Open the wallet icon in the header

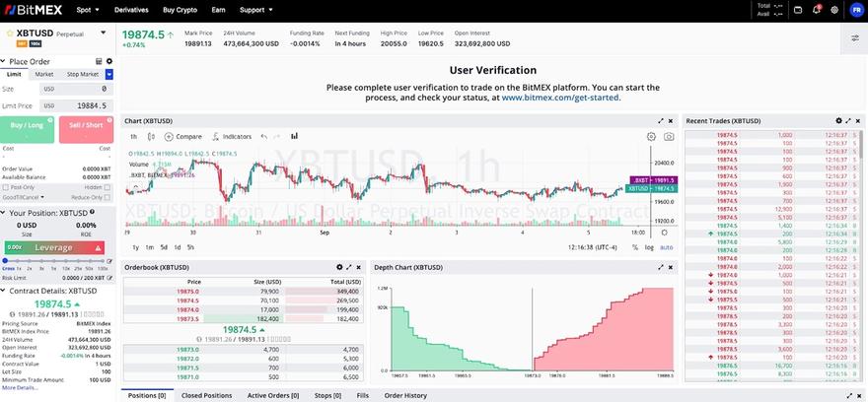[x=798, y=10]
